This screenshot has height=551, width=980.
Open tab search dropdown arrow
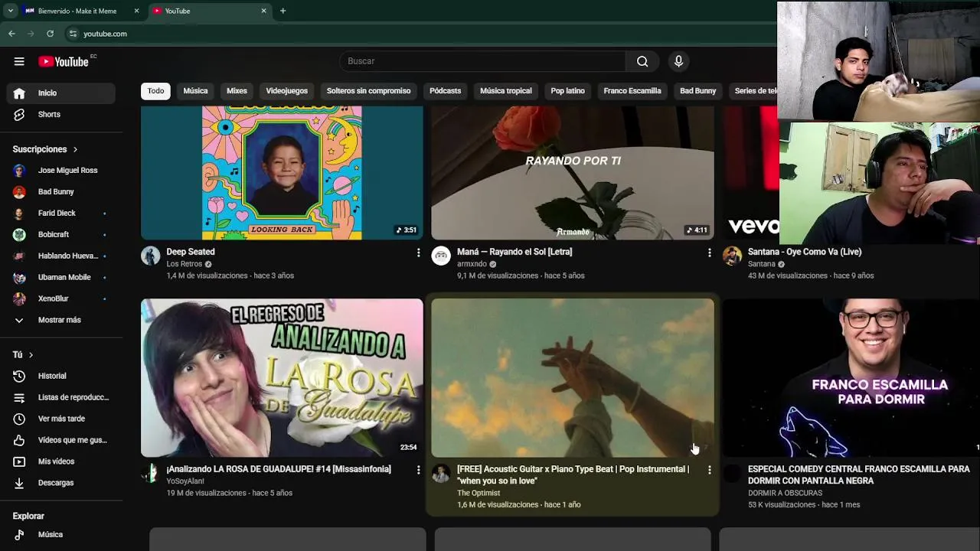pos(10,11)
